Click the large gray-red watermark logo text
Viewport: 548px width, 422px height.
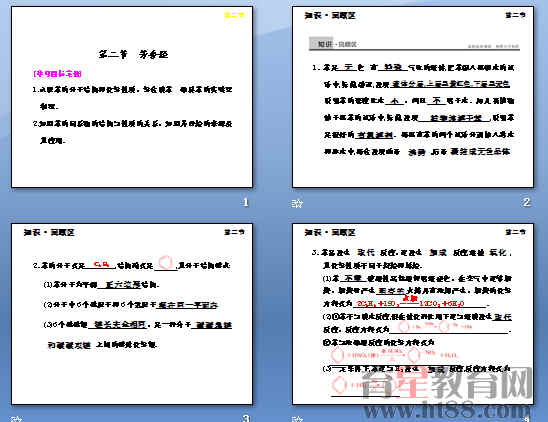(447, 384)
